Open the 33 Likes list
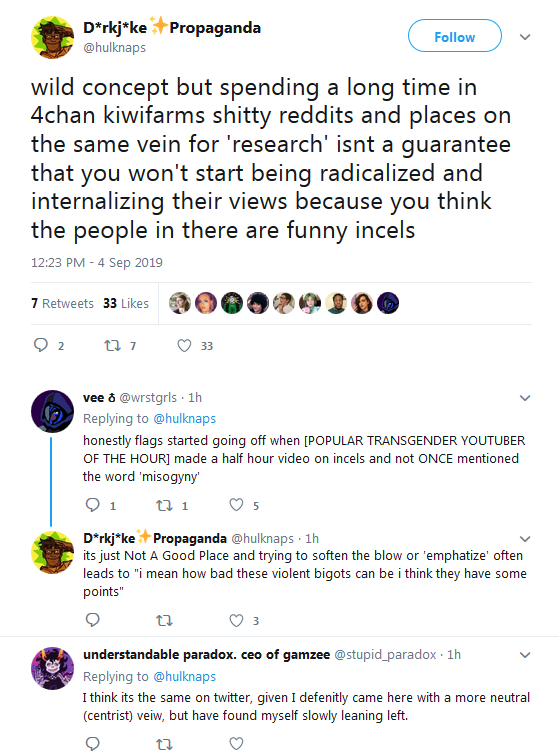The image size is (559, 754). click(126, 303)
